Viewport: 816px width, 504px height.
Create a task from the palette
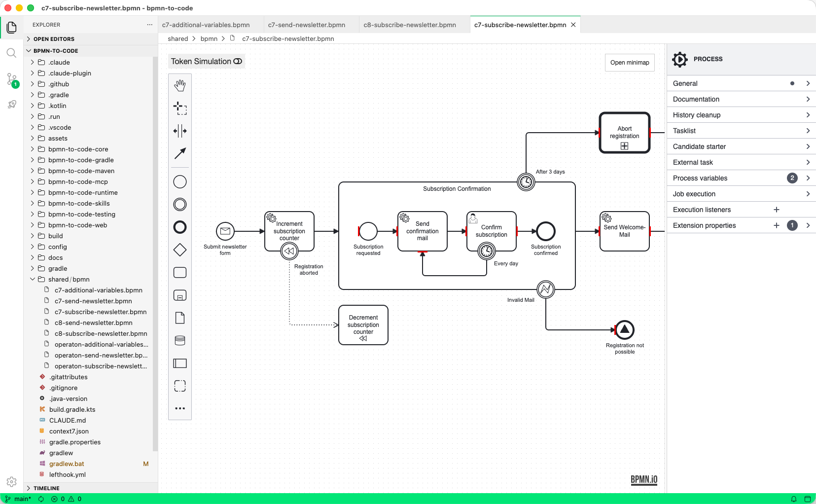click(x=180, y=273)
